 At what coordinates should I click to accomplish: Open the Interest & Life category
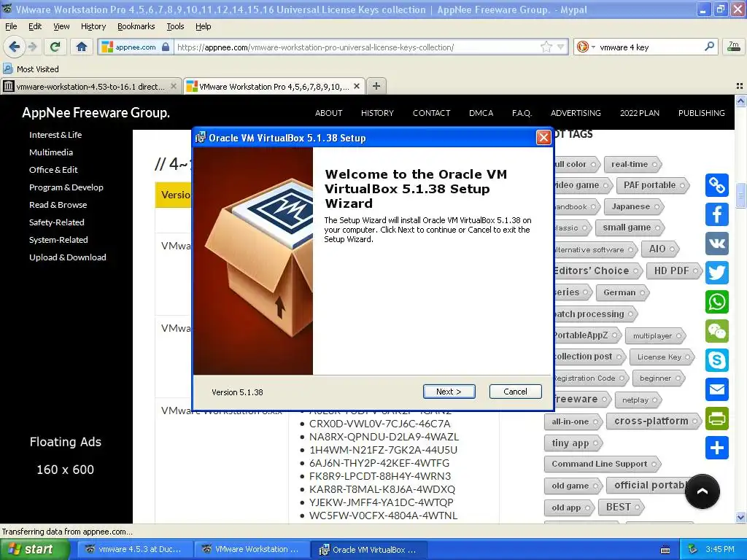pos(55,135)
